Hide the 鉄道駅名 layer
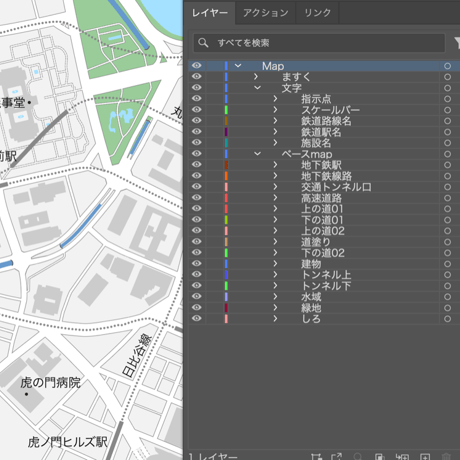 click(x=197, y=132)
